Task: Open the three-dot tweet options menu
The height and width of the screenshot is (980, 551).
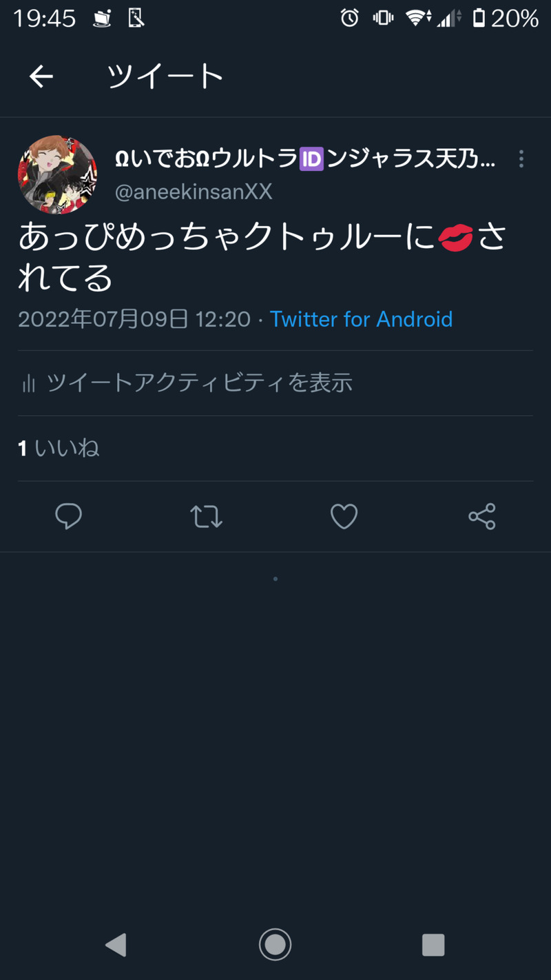Action: pos(521,159)
